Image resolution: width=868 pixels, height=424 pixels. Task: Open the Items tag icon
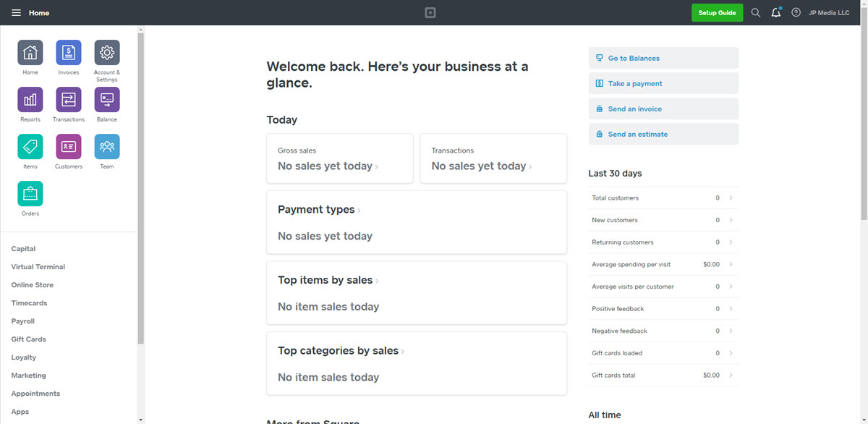30,147
